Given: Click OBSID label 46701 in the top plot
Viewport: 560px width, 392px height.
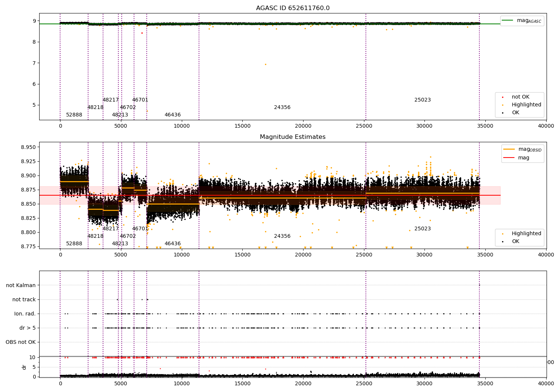Looking at the screenshot, I should point(140,100).
